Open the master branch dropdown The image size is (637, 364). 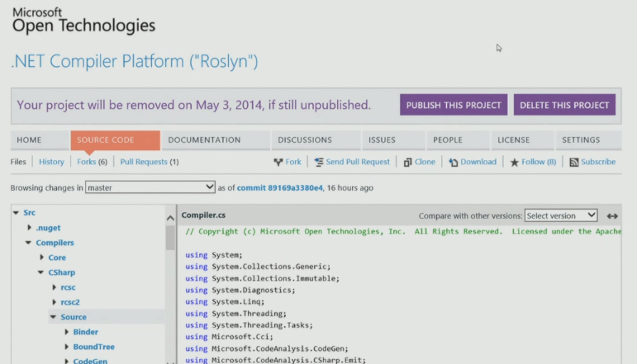pyautogui.click(x=150, y=187)
